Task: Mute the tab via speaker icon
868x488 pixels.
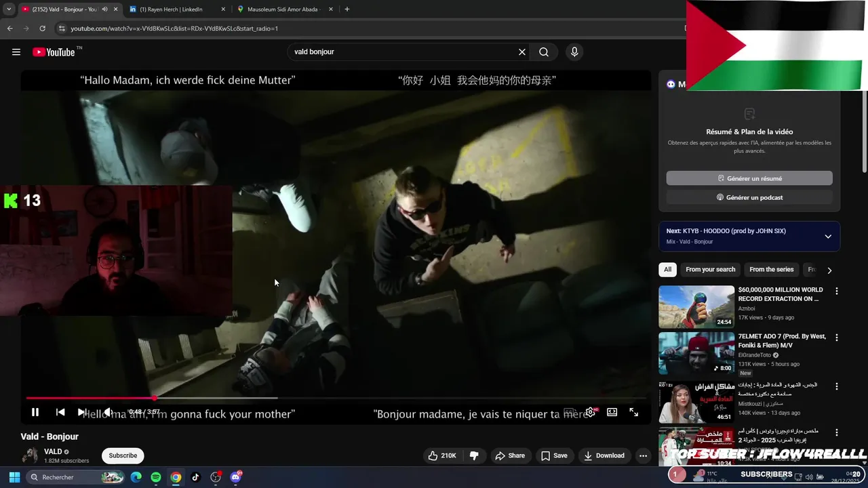Action: [x=104, y=9]
